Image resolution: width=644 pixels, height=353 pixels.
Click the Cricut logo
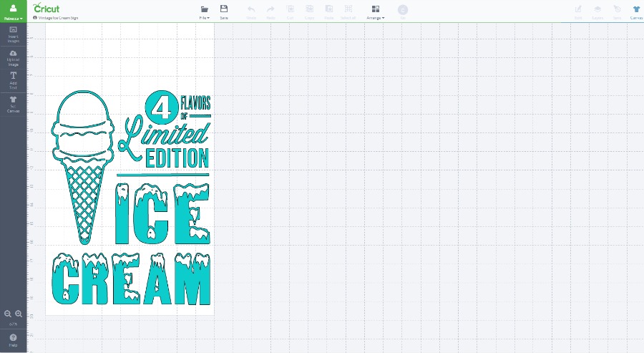pos(46,8)
